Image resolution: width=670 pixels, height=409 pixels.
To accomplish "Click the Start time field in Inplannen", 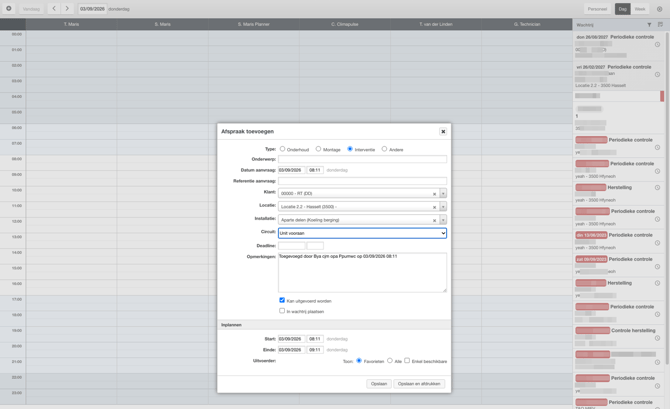I will tap(315, 339).
